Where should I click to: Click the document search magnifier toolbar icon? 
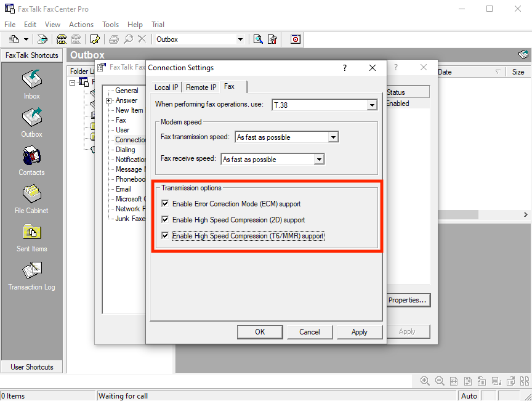click(x=258, y=39)
